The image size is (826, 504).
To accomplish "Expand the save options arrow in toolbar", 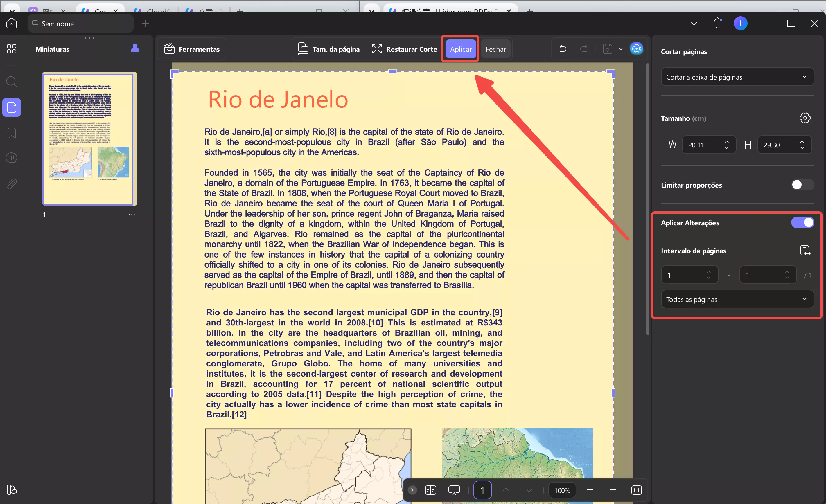I will pos(620,49).
